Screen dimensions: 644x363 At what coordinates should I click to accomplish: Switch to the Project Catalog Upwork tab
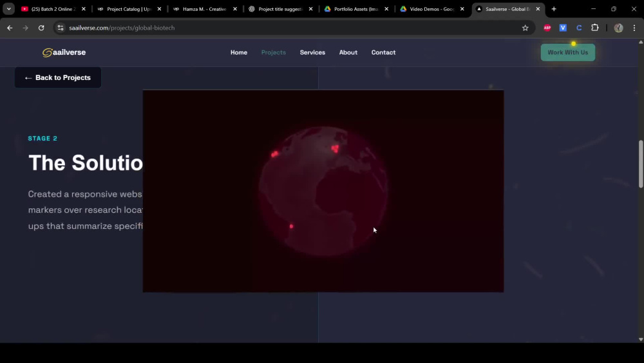[129, 8]
